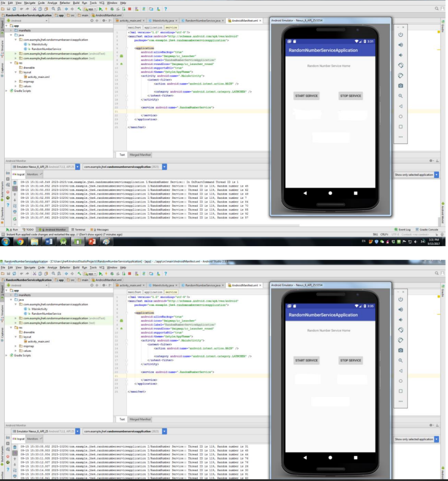448x481 pixels.
Task: Open Show only selected application dropdown, upper
Action: [437, 175]
